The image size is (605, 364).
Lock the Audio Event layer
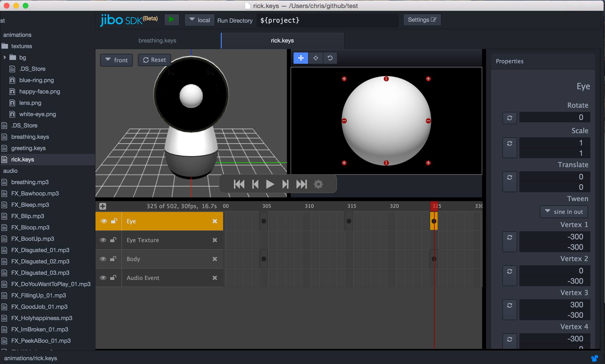pos(113,278)
